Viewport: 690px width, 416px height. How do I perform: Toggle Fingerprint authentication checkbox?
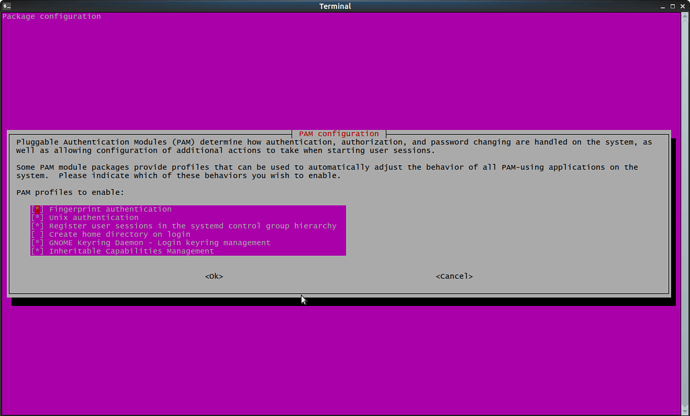pyautogui.click(x=37, y=210)
